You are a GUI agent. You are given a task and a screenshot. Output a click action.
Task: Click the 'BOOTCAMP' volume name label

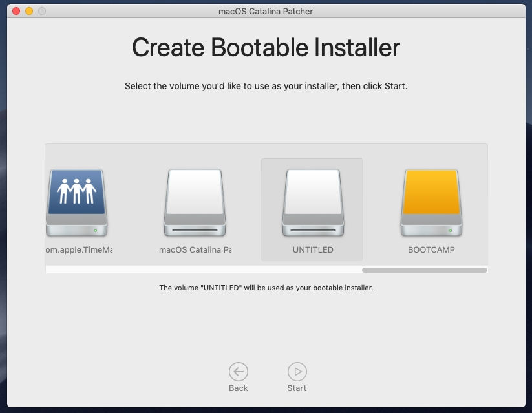[x=431, y=249]
